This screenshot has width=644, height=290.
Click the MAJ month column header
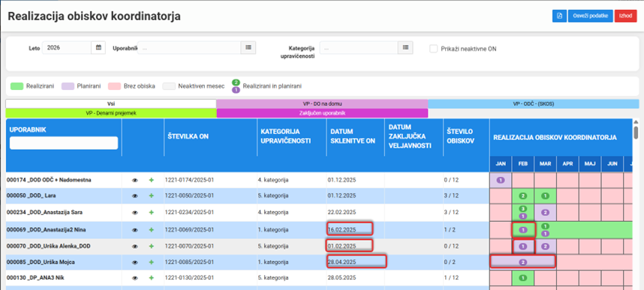tap(590, 163)
